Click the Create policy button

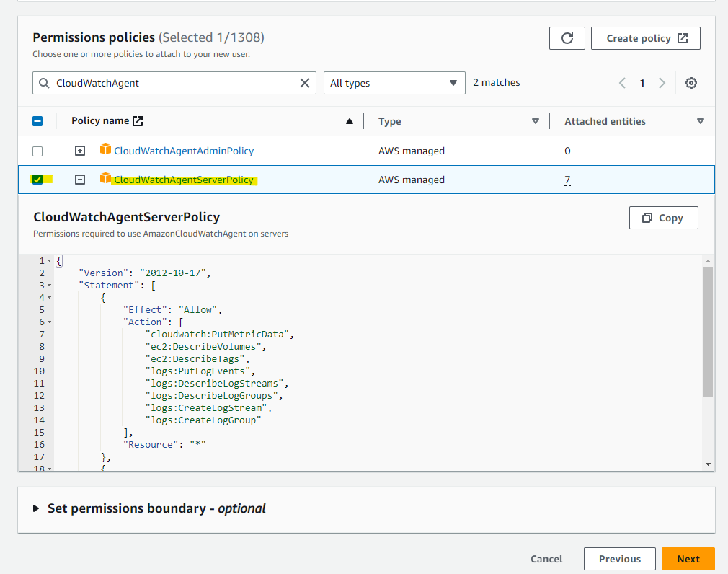[645, 38]
